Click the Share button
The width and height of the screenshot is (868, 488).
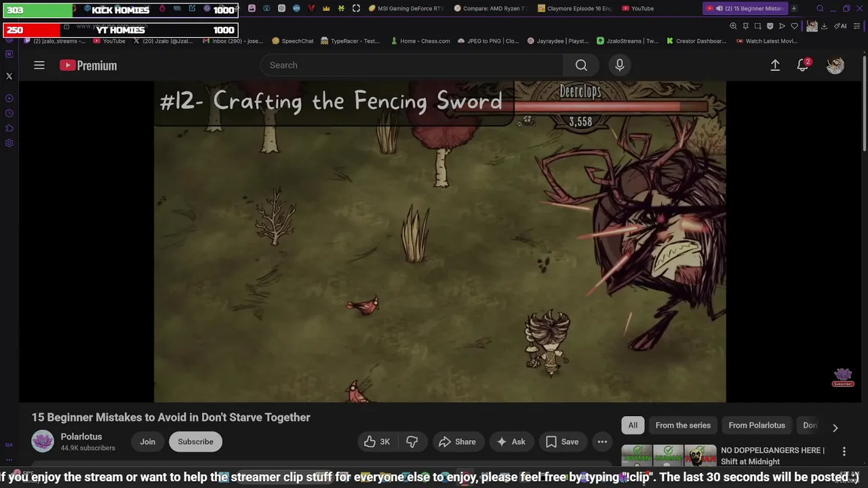[458, 442]
